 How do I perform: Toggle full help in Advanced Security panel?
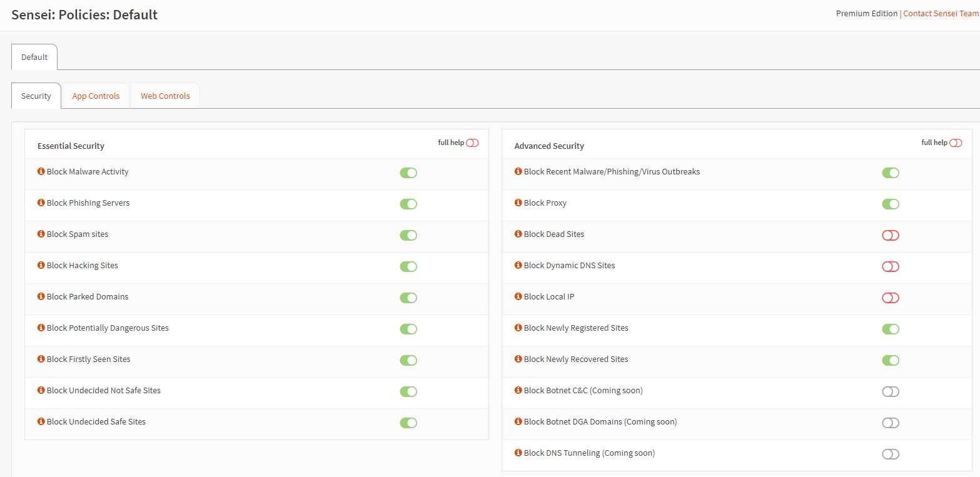point(955,143)
